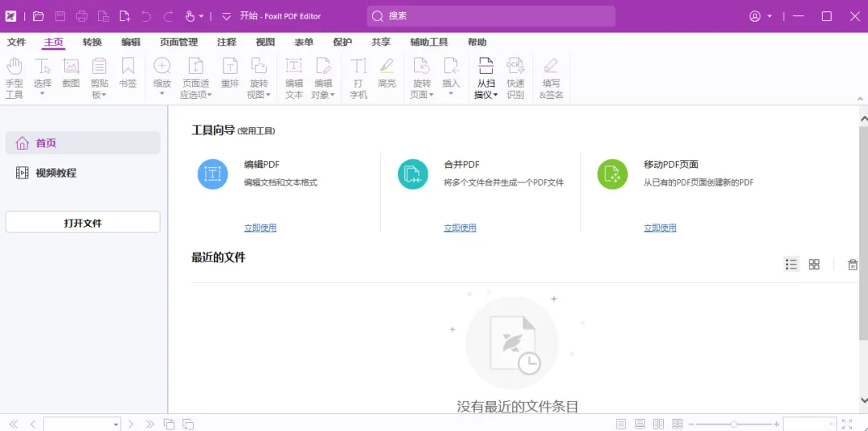Click the open folder icon in title bar
This screenshot has width=868, height=431.
[x=39, y=16]
